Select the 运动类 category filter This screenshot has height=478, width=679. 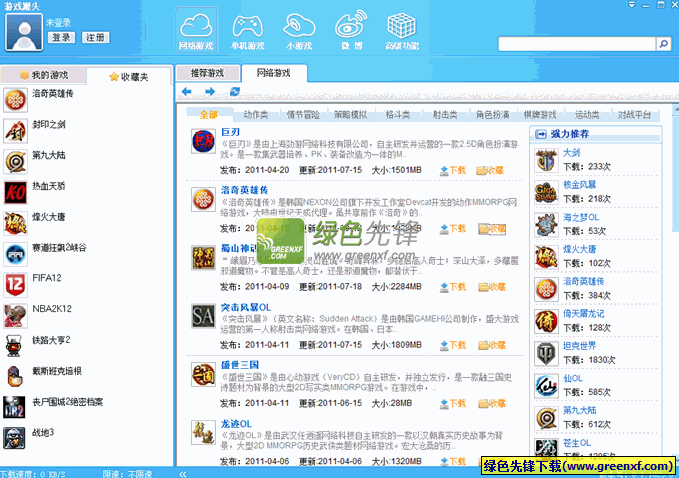point(587,115)
